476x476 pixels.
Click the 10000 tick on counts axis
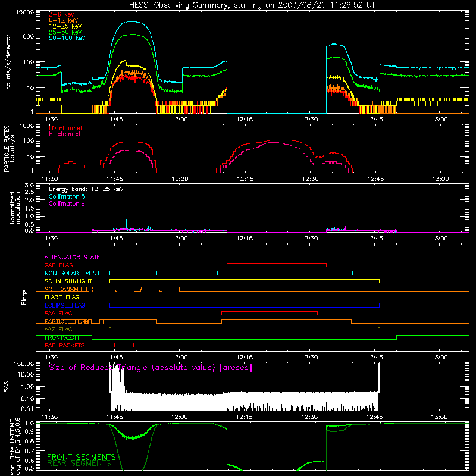pyautogui.click(x=25, y=12)
